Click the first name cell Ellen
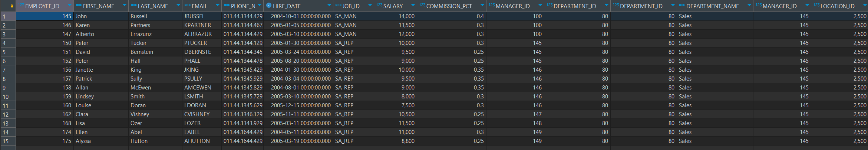 [101, 132]
